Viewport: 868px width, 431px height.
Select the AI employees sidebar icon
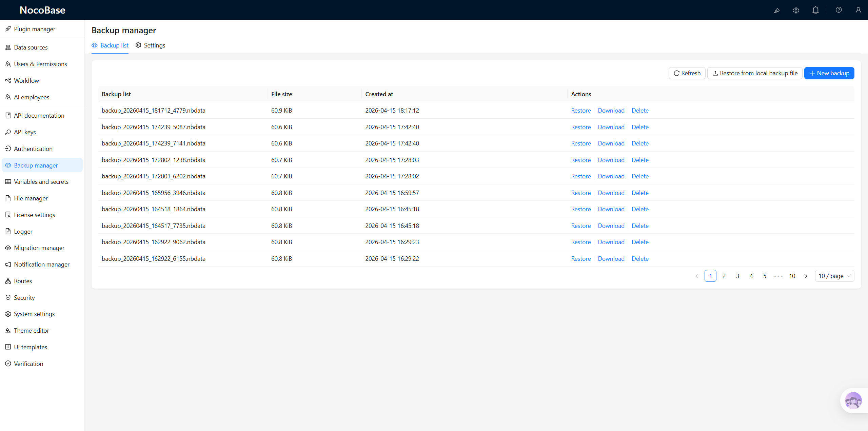tap(8, 97)
